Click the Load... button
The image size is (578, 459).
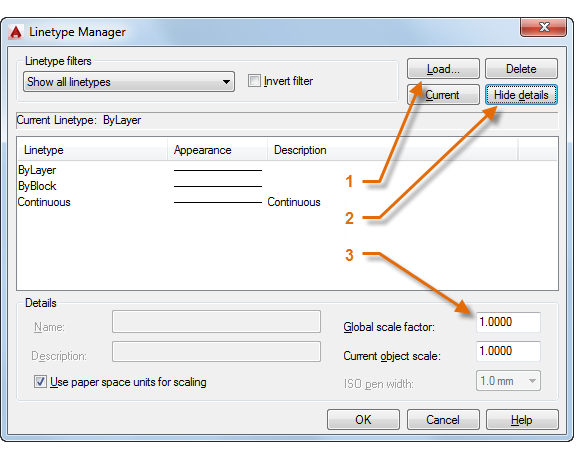coord(443,69)
